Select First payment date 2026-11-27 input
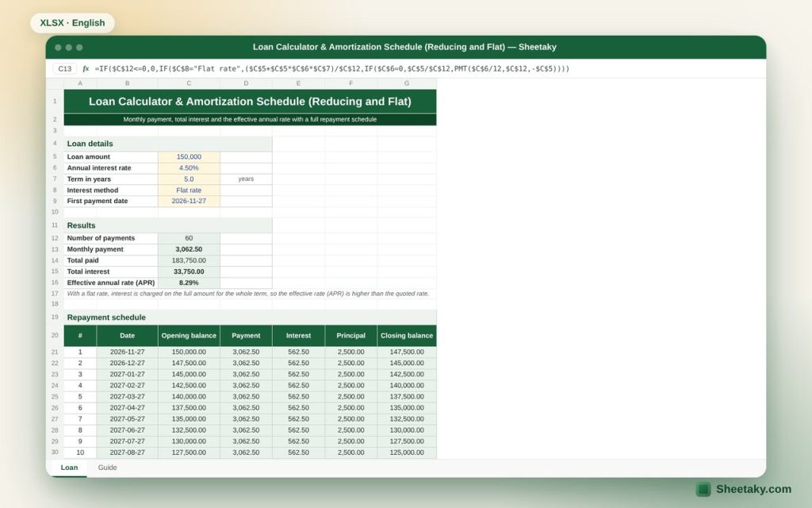Viewport: 812px width, 508px height. [189, 201]
